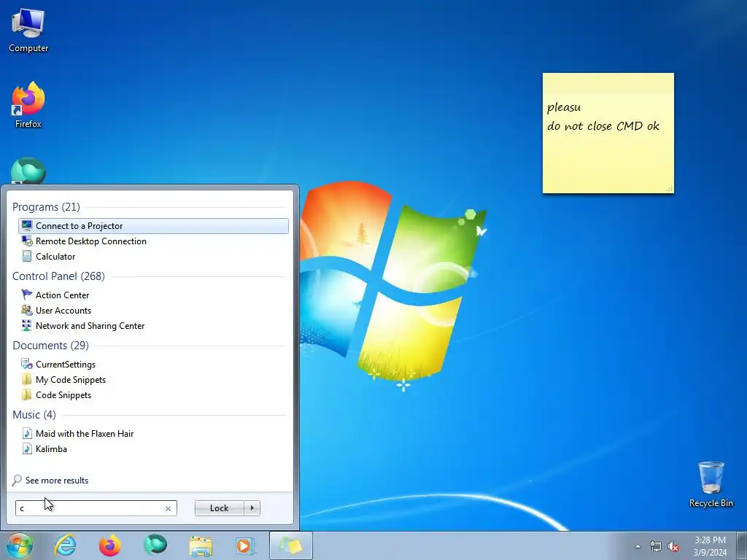Select the teal globe desktop shortcut icon
Viewport: 747px width, 560px height.
[x=28, y=171]
